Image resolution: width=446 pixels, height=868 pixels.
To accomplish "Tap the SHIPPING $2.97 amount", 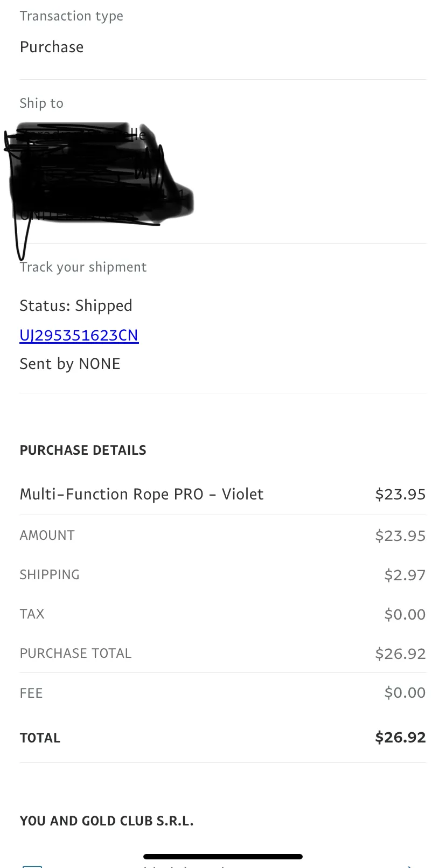I will coord(405,575).
